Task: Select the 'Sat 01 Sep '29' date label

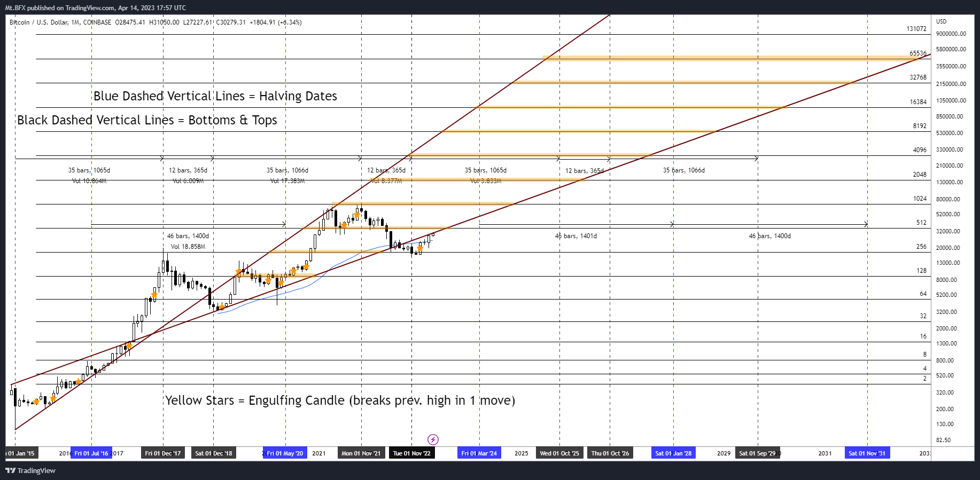Action: (x=757, y=453)
